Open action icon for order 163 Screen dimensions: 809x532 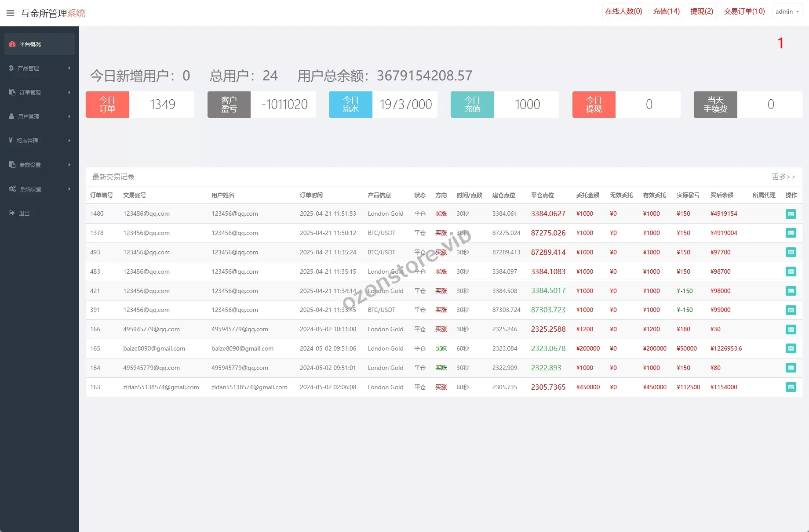click(x=791, y=387)
